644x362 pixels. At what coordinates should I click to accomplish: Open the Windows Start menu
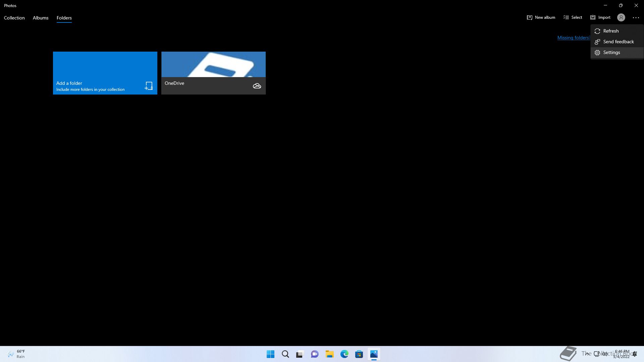coord(270,354)
